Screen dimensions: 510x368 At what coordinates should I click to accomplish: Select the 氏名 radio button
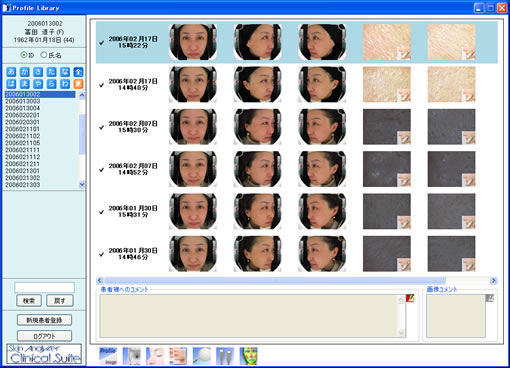coord(43,55)
